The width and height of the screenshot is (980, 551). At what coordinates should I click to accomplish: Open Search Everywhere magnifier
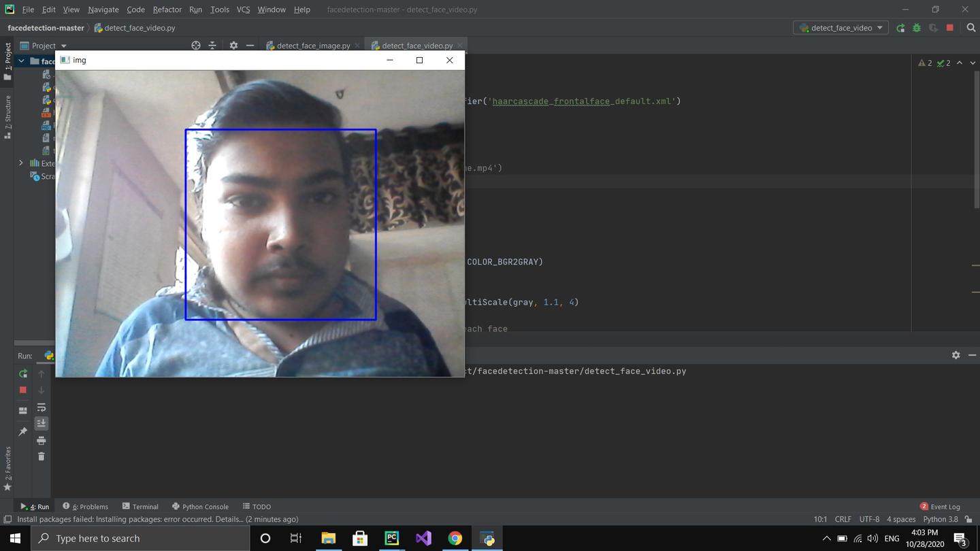(971, 28)
